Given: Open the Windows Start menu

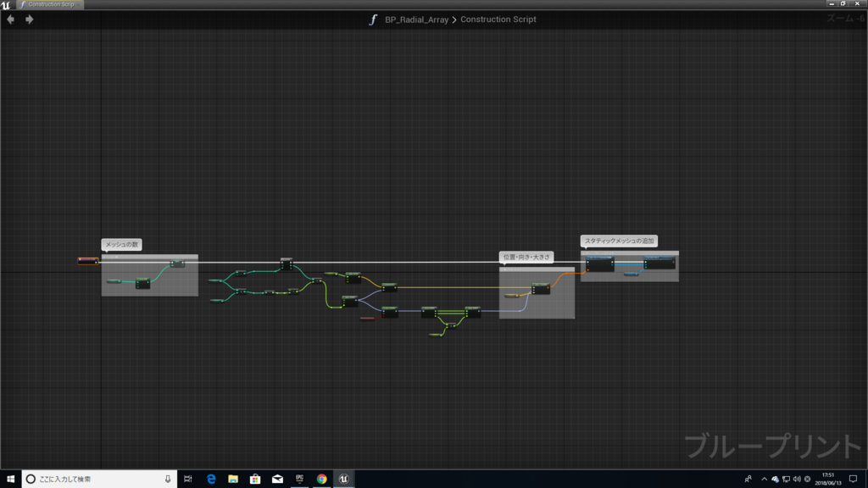Looking at the screenshot, I should (x=10, y=479).
